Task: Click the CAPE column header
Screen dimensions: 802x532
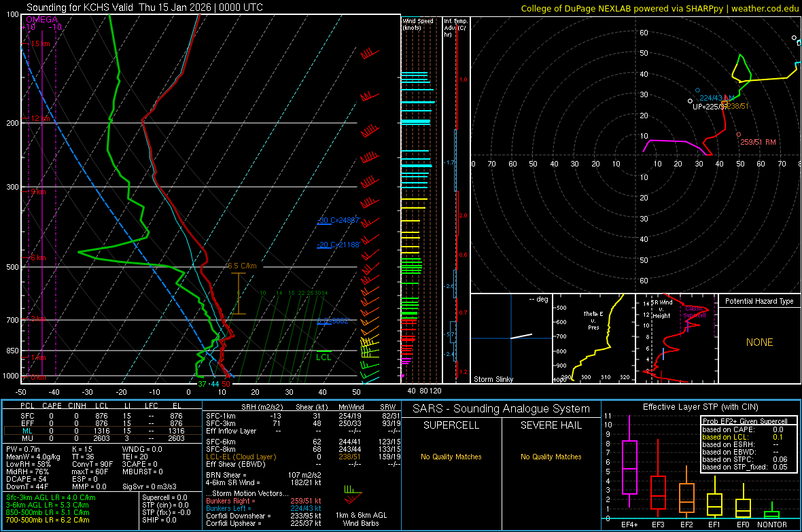Action: (52, 406)
